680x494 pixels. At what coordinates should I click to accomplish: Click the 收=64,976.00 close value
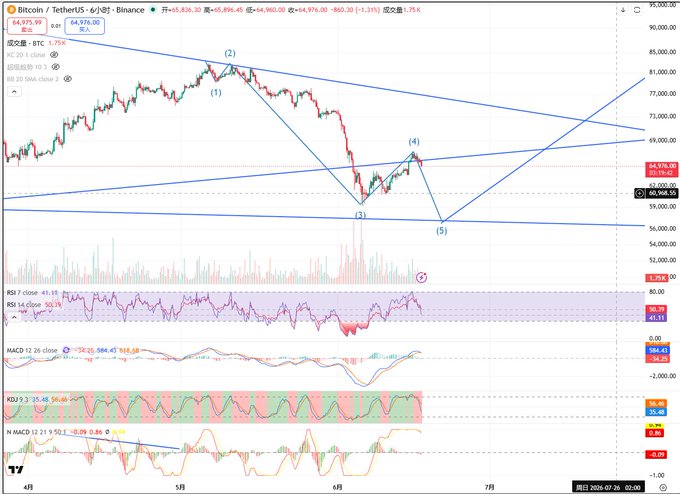tap(307, 10)
